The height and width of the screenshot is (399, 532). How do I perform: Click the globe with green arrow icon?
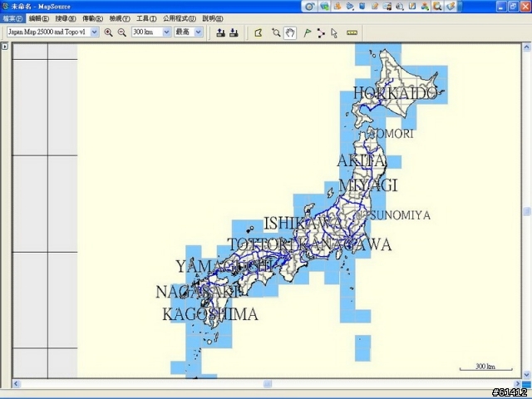coord(324,6)
